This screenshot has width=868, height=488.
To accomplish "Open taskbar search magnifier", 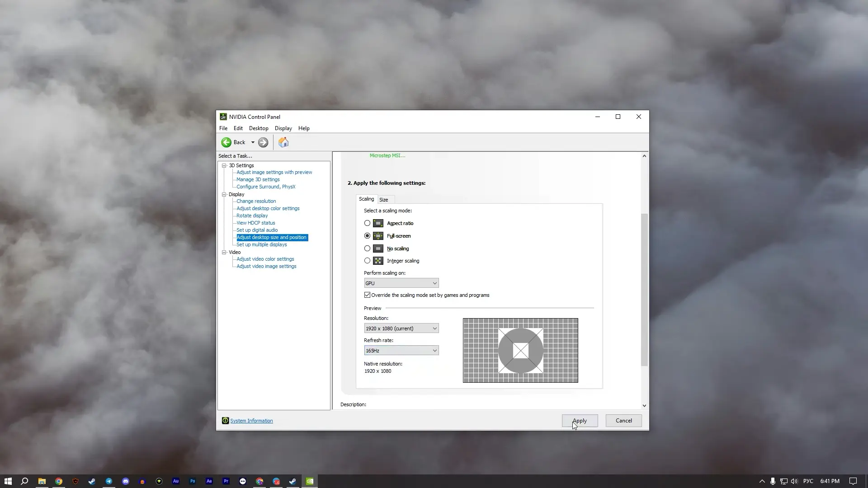I will [24, 481].
